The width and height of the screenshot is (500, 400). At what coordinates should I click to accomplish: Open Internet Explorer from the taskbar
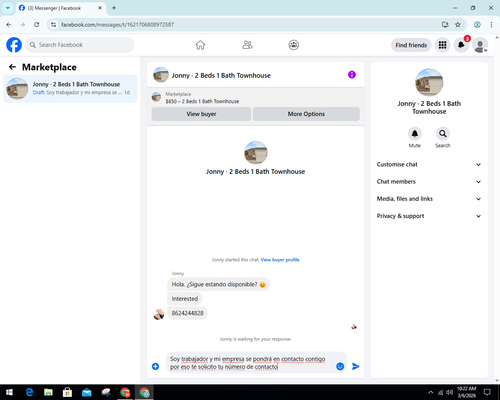(29, 392)
